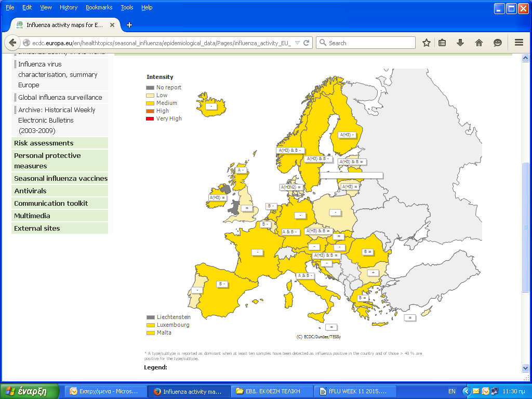Image resolution: width=532 pixels, height=399 pixels.
Task: Open the ΕΒΔ. ΕΚΘΕΣΗ ΤΕΛΙΚΗ folder taskbar item
Action: click(272, 391)
